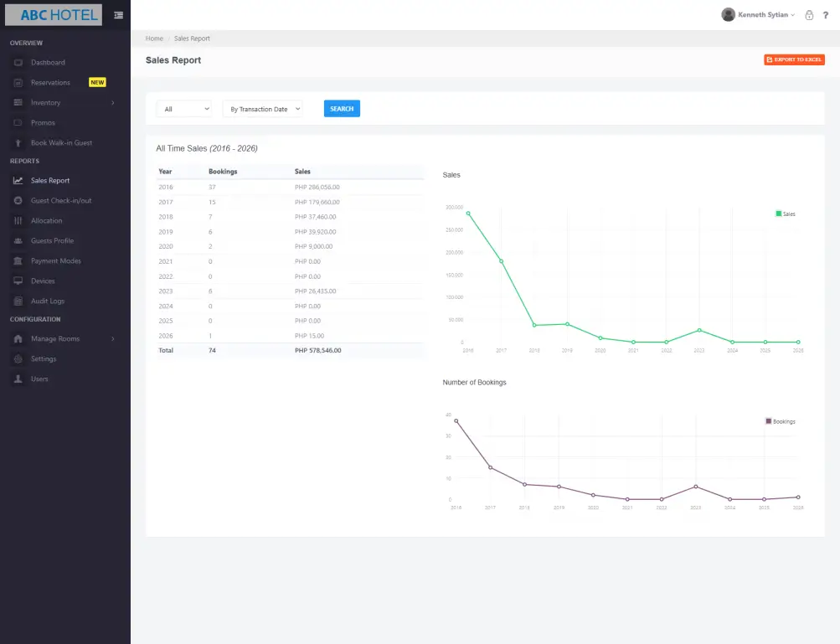Click the Sales column header in table
840x644 pixels.
pyautogui.click(x=302, y=172)
